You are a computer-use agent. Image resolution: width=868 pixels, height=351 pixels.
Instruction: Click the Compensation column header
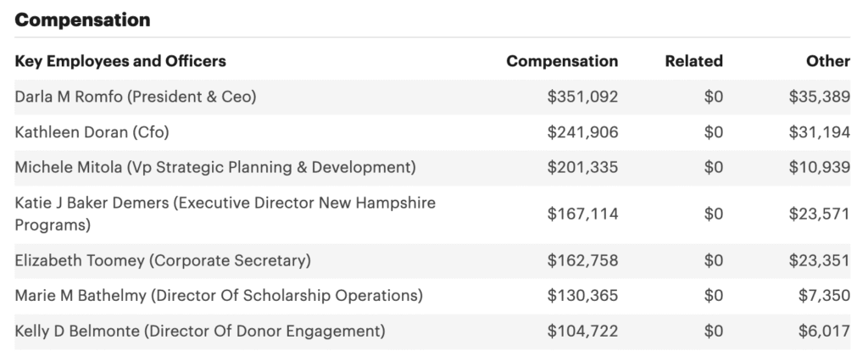click(562, 61)
